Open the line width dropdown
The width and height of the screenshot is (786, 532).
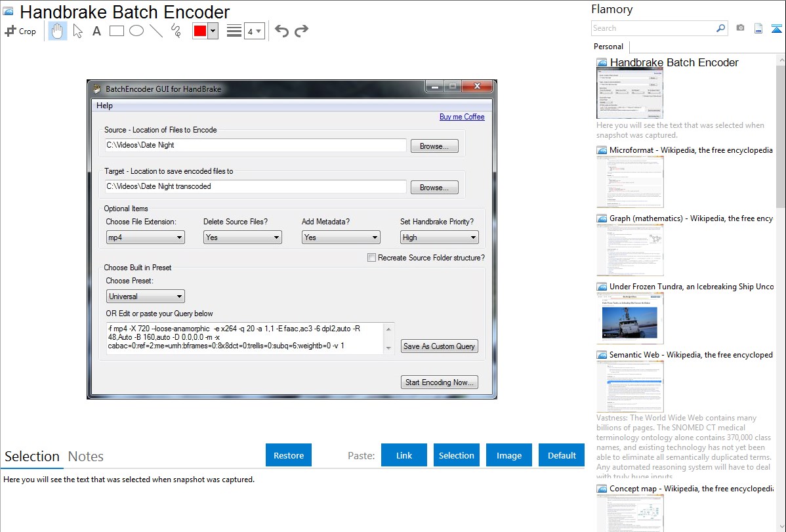point(254,31)
